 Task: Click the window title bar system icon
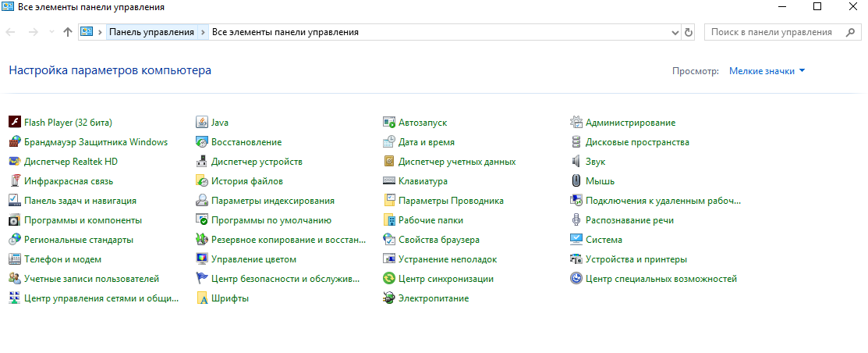pyautogui.click(x=9, y=7)
